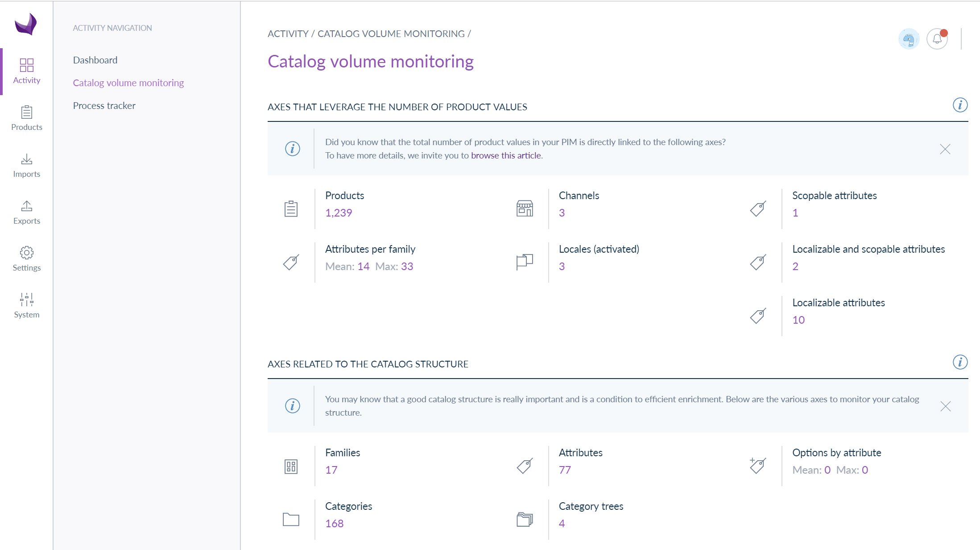Image resolution: width=980 pixels, height=550 pixels.
Task: Dismiss the product values hint banner
Action: (945, 149)
